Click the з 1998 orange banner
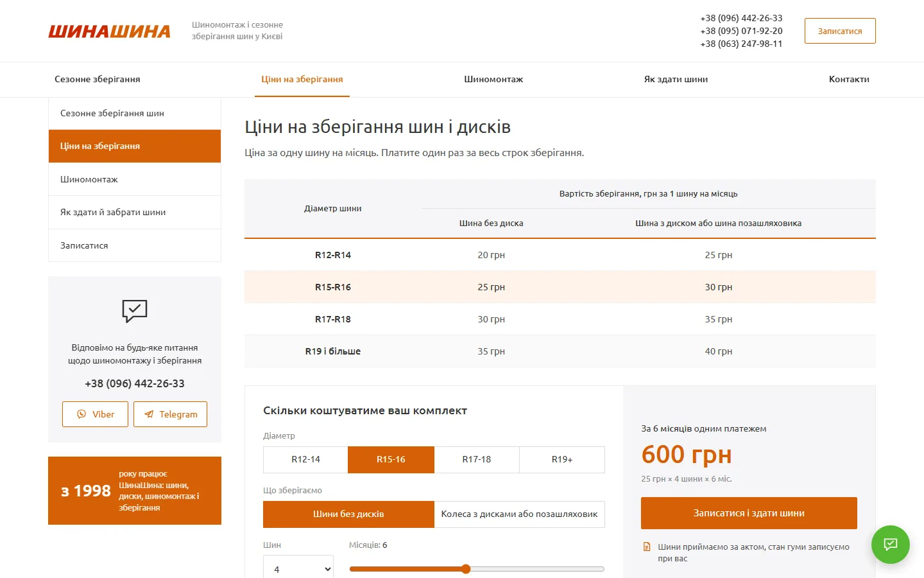This screenshot has width=924, height=578. coord(135,491)
